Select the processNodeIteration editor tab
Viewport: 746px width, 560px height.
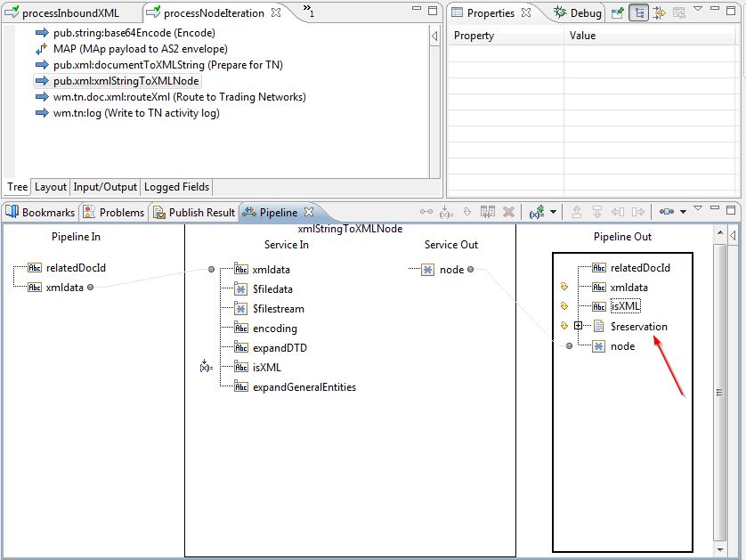tap(214, 12)
